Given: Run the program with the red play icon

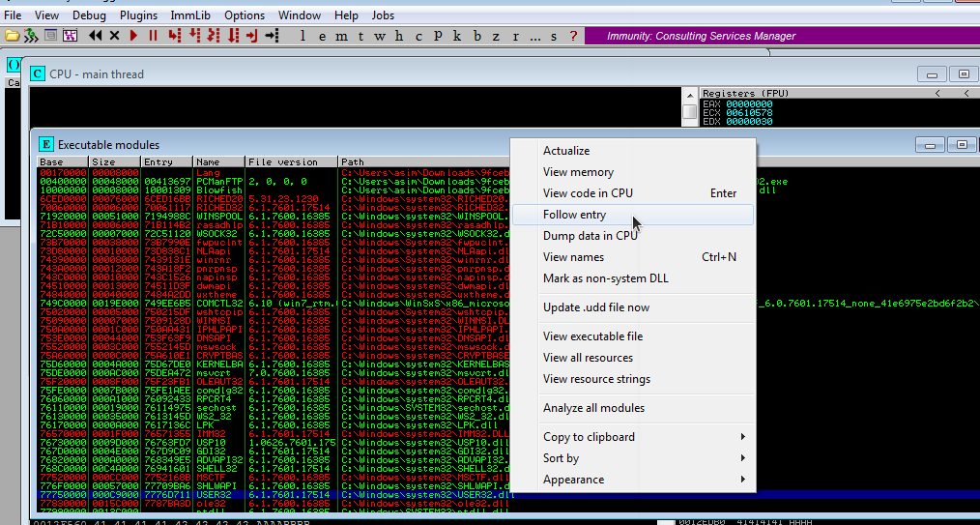Looking at the screenshot, I should (x=133, y=36).
